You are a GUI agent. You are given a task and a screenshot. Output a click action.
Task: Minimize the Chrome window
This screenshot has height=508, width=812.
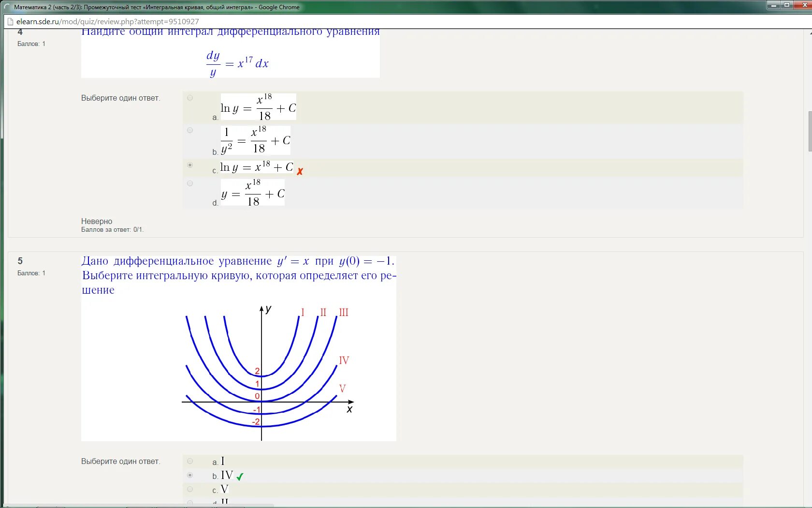(773, 5)
